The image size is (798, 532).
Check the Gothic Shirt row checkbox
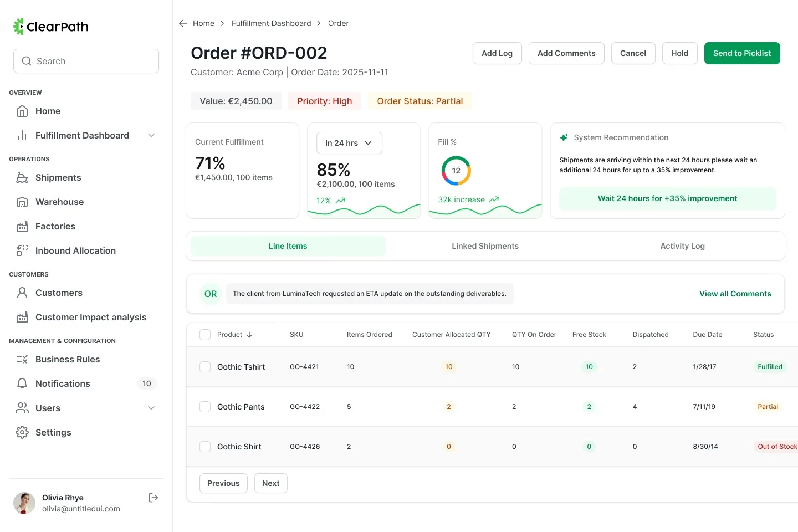coord(205,447)
